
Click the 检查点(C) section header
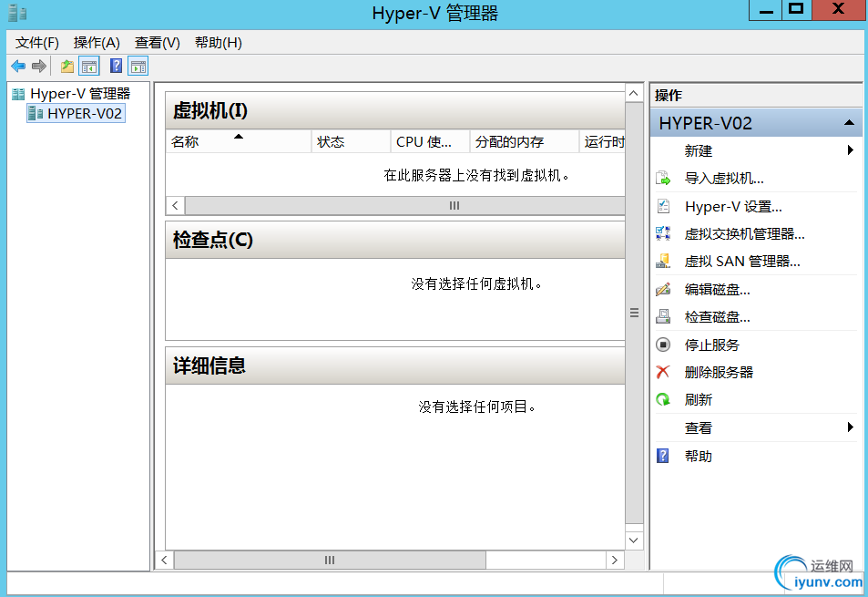(395, 240)
